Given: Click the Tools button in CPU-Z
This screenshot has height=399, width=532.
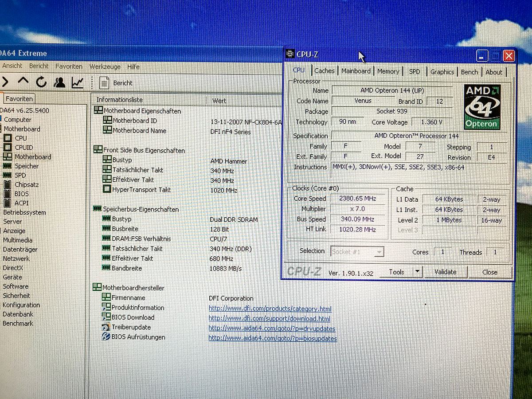Looking at the screenshot, I should click(x=396, y=272).
